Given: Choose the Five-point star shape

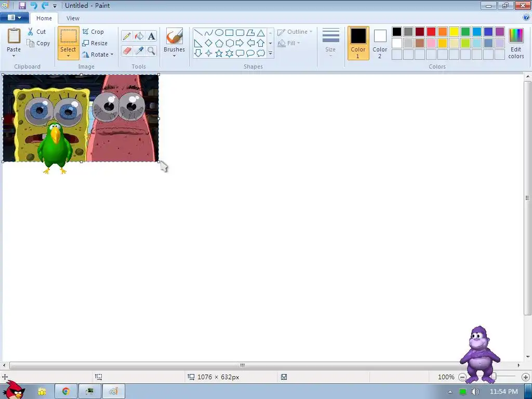Looking at the screenshot, I should pos(219,54).
